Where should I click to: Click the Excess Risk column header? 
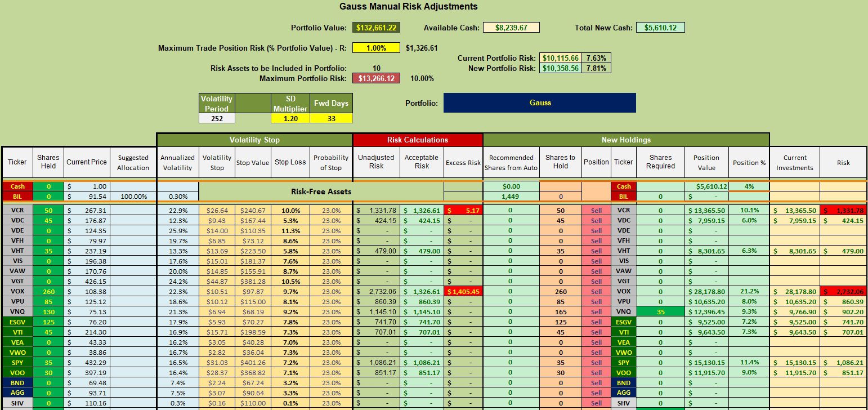463,162
